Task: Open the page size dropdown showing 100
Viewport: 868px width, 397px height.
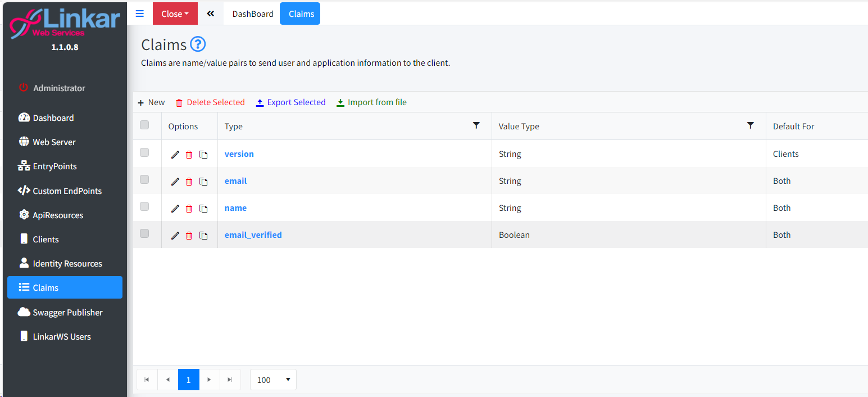Action: pos(273,380)
